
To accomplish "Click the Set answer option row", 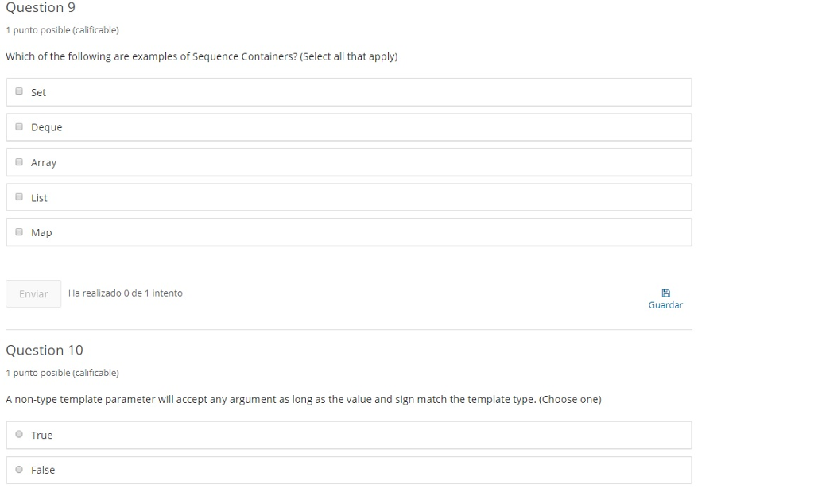I will click(350, 92).
